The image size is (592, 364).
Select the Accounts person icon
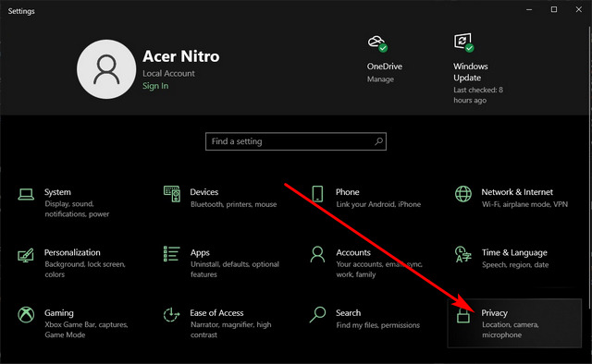click(317, 254)
